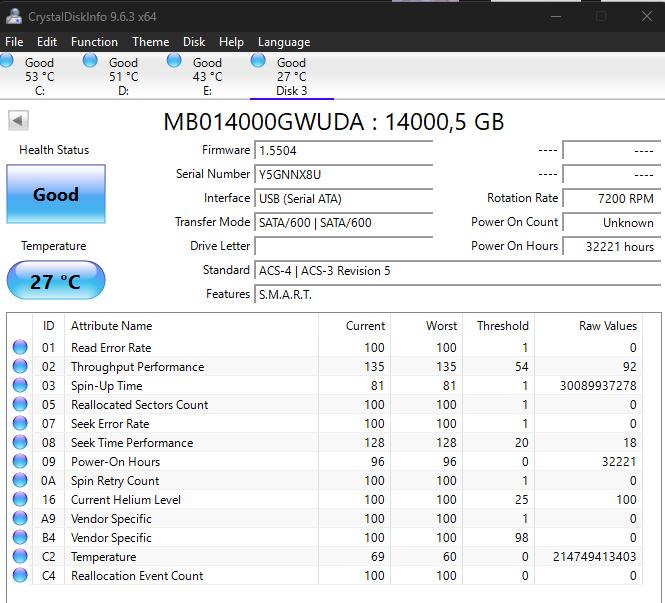
Task: Click the 27 °C temperature button
Action: click(56, 281)
